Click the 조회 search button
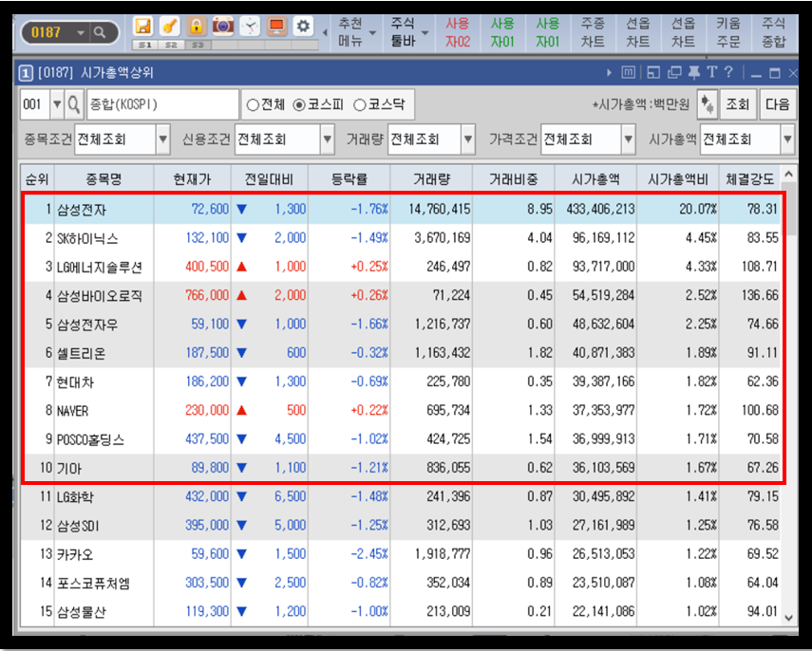 [737, 104]
